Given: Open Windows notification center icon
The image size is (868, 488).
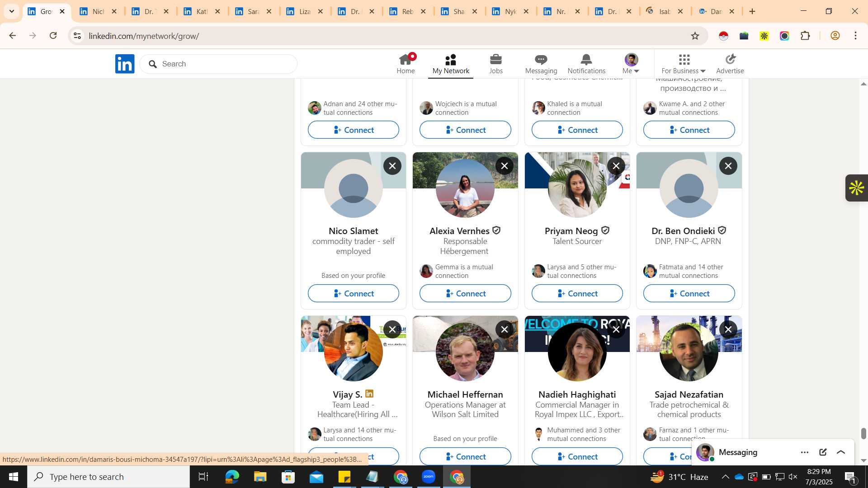Looking at the screenshot, I should point(850,477).
